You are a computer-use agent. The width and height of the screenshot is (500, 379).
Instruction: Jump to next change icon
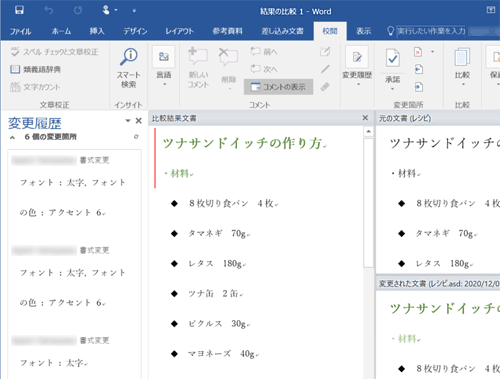(x=418, y=87)
